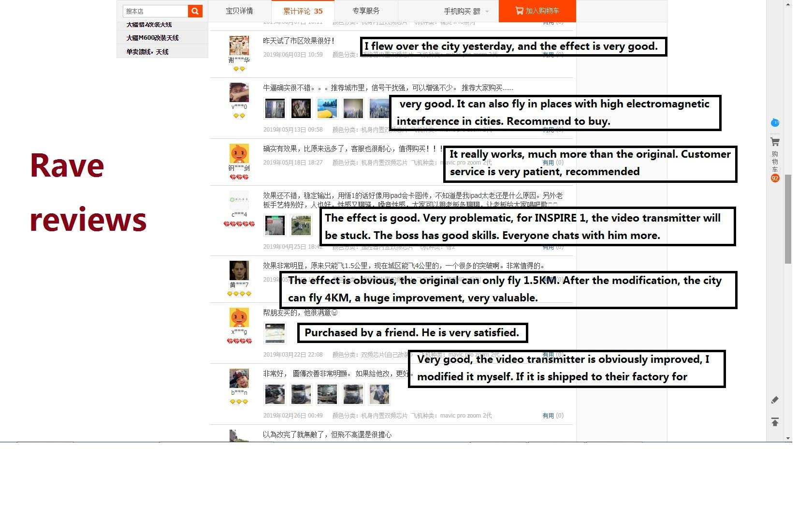Open fourth photo in b***n's review

click(353, 394)
